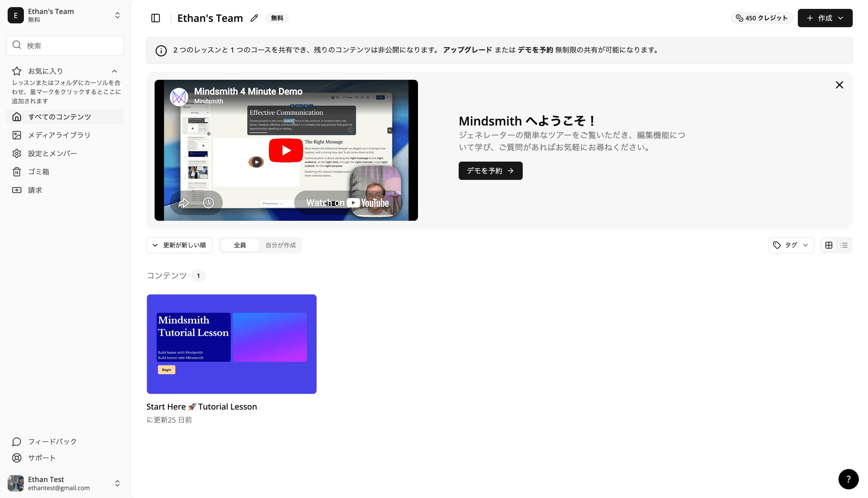Open 設定とメンバー settings

(65, 153)
